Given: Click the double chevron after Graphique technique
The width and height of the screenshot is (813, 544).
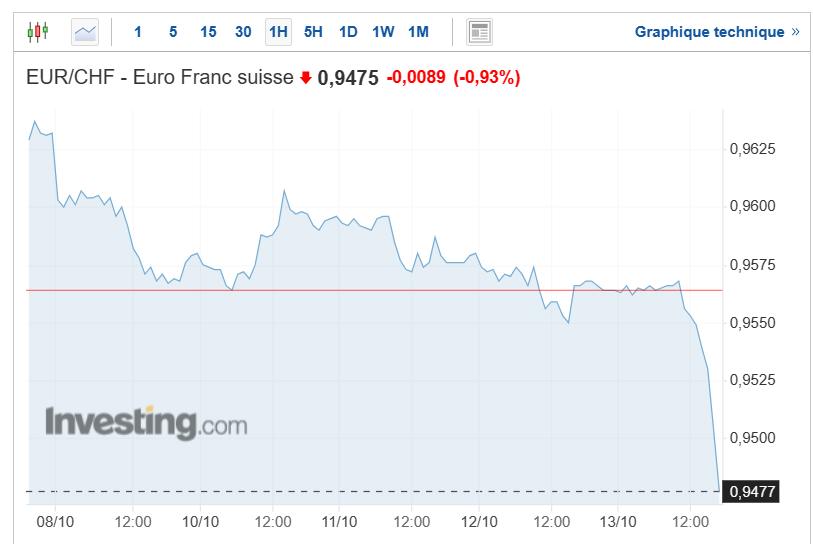Looking at the screenshot, I should (x=796, y=32).
